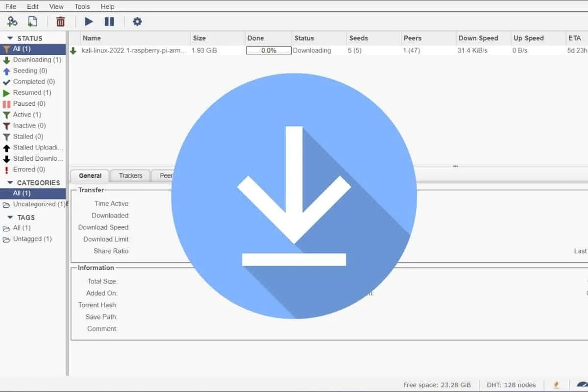Viewport: 588px width, 392px height.
Task: Sort torrents by the Done column
Action: 269,38
